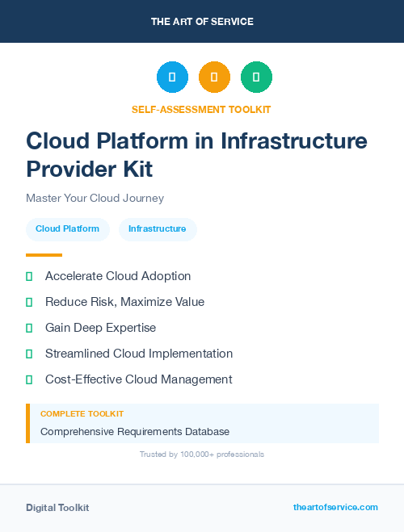Click Master Your Cloud Journey subtitle
Image resolution: width=404 pixels, height=532 pixels.
[95, 198]
